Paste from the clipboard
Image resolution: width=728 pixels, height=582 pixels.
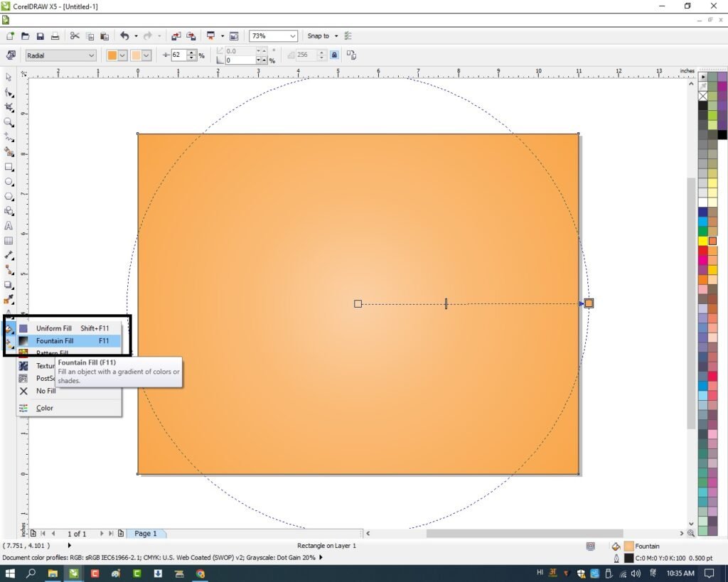(105, 36)
